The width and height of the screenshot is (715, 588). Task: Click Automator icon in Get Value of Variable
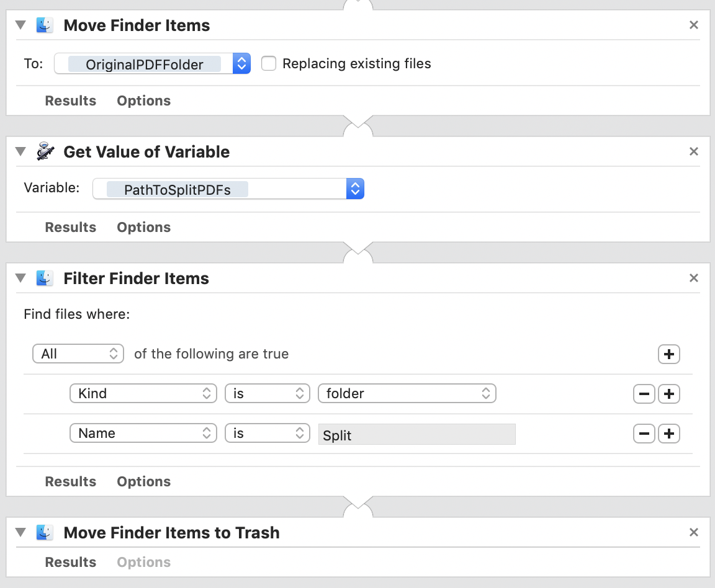45,152
